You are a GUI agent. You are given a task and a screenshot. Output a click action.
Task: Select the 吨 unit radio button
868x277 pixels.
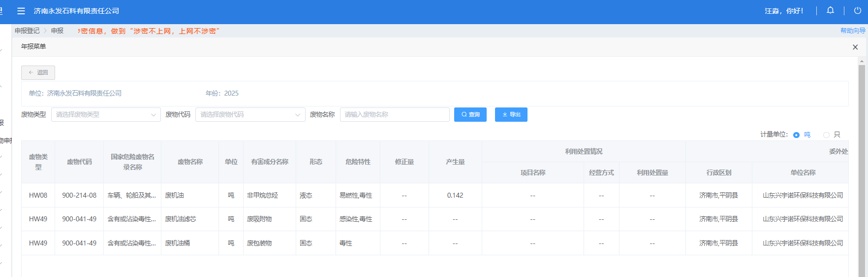click(x=796, y=135)
